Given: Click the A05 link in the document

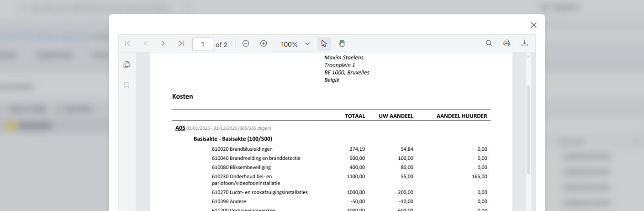Looking at the screenshot, I should coord(180,128).
